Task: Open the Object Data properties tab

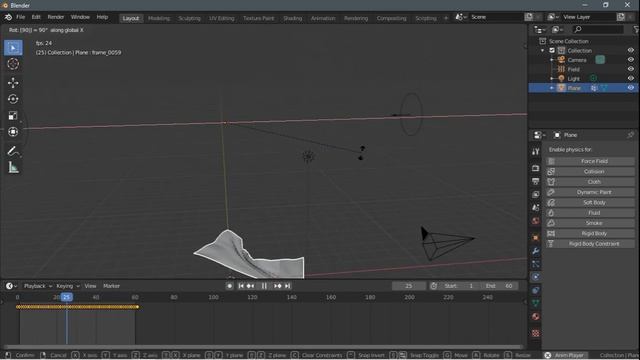Action: pyautogui.click(x=536, y=303)
